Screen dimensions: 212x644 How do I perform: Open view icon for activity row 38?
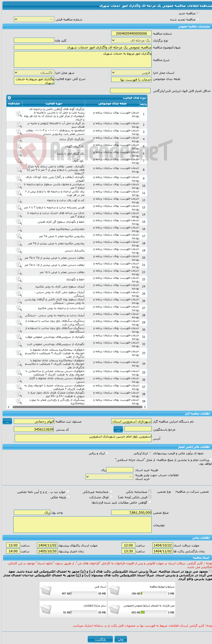(18, 394)
